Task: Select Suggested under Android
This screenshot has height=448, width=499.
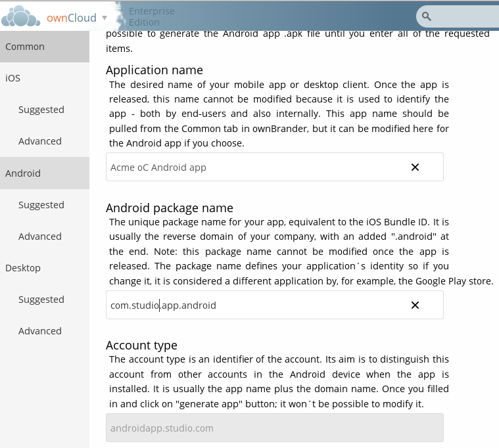Action: click(41, 205)
